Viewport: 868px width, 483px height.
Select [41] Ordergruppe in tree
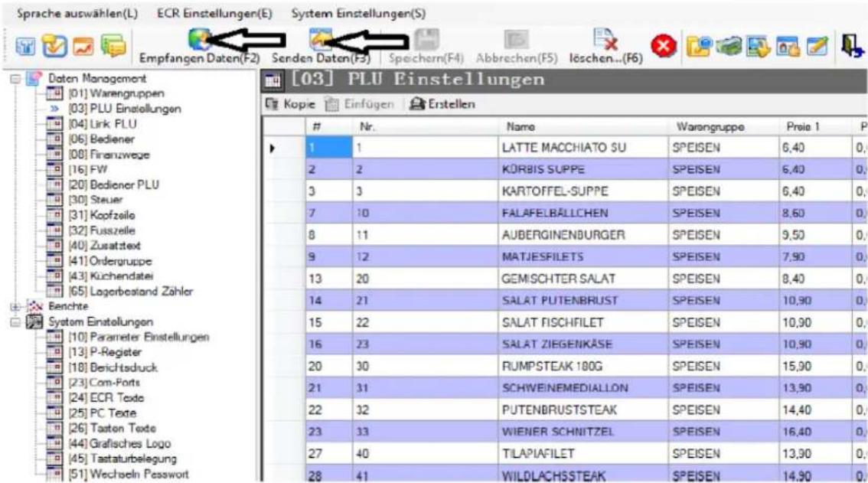110,261
